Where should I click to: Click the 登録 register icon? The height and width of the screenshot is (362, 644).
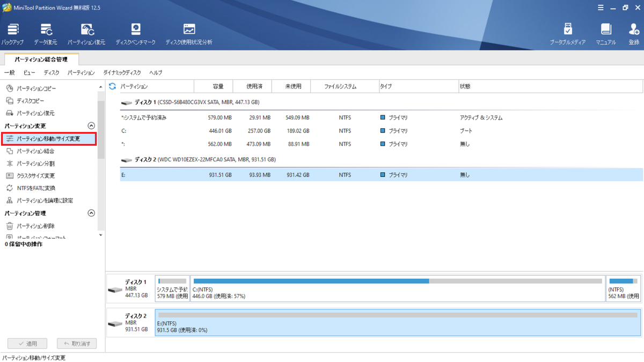coord(634,34)
